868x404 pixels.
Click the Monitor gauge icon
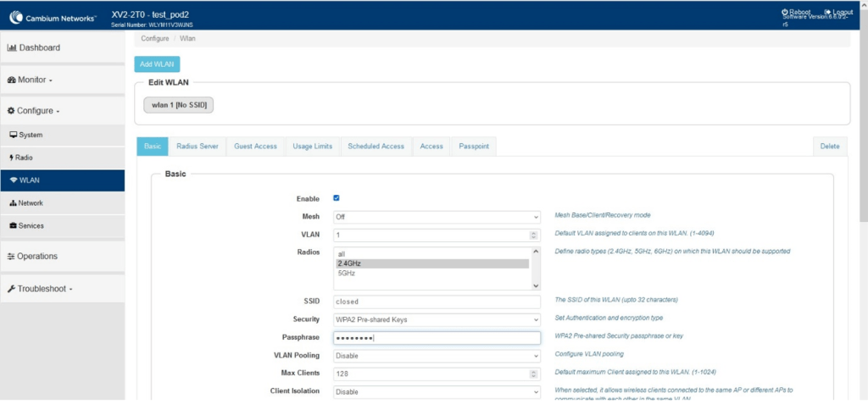[x=11, y=80]
